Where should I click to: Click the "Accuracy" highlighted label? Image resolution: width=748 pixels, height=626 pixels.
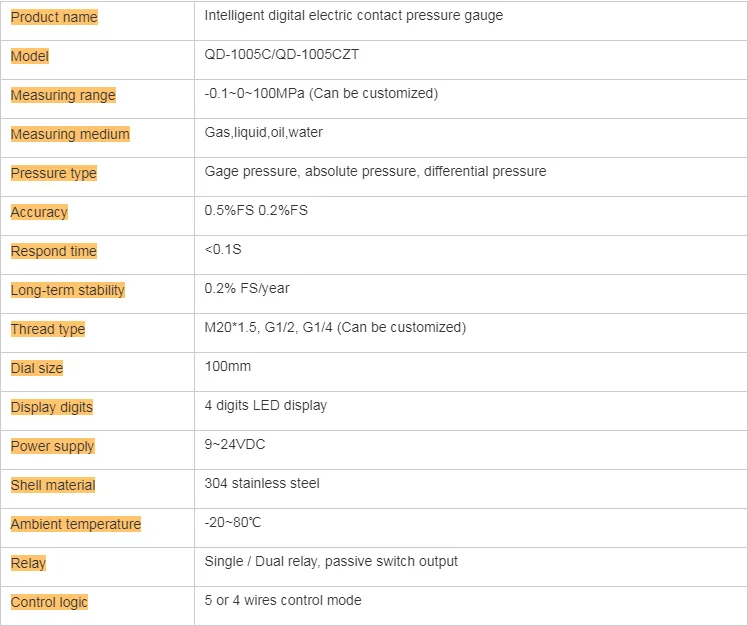(39, 212)
